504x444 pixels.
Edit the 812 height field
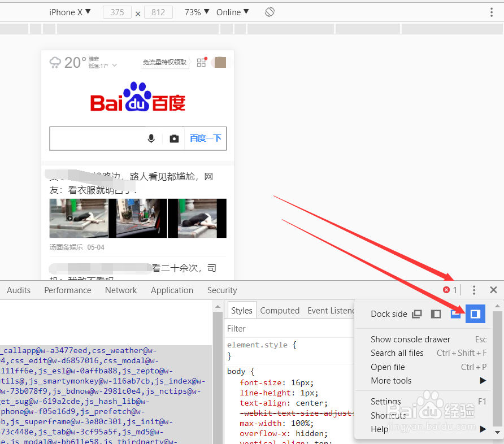158,12
